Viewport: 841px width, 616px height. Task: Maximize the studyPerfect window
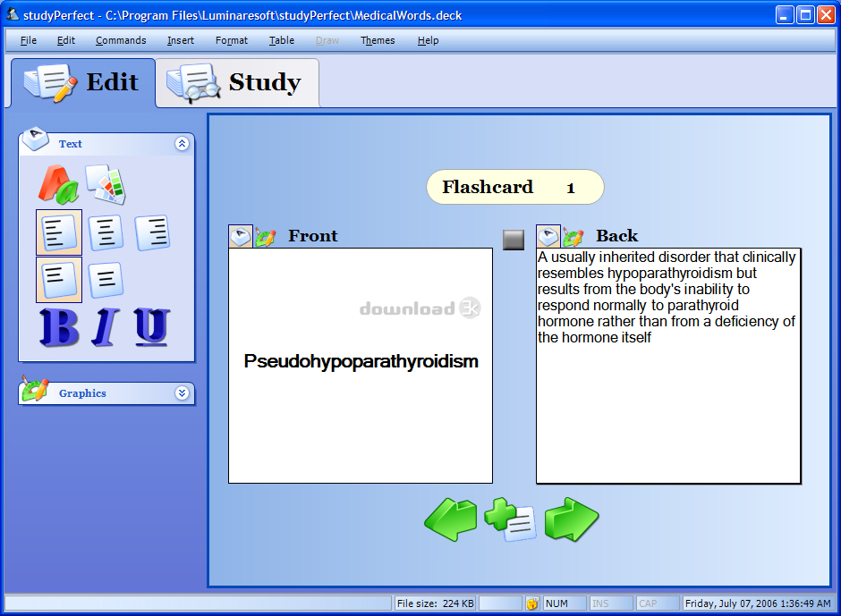805,15
